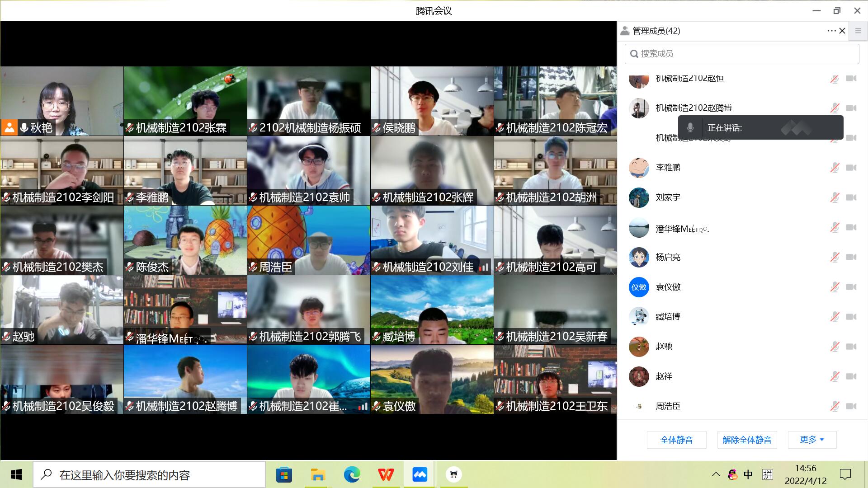
Task: Select 秋艳's video thumbnail
Action: point(62,101)
